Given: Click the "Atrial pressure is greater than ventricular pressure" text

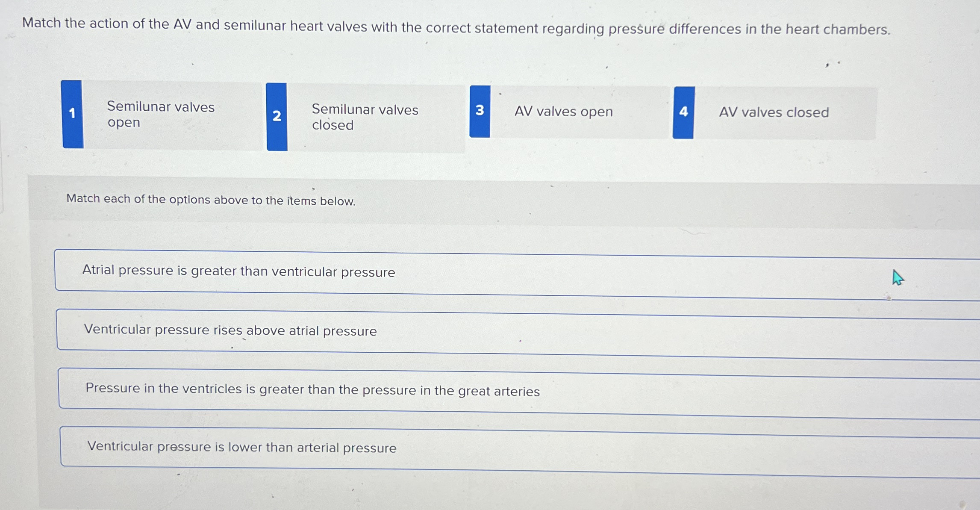Looking at the screenshot, I should point(238,271).
